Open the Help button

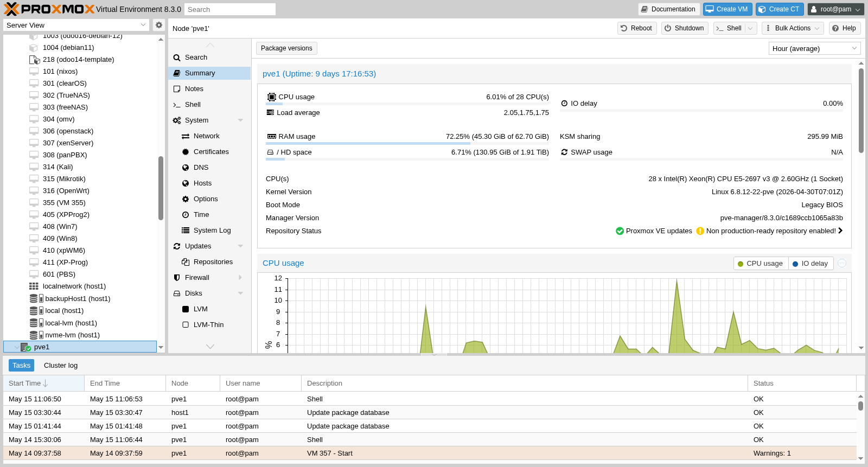click(x=845, y=28)
